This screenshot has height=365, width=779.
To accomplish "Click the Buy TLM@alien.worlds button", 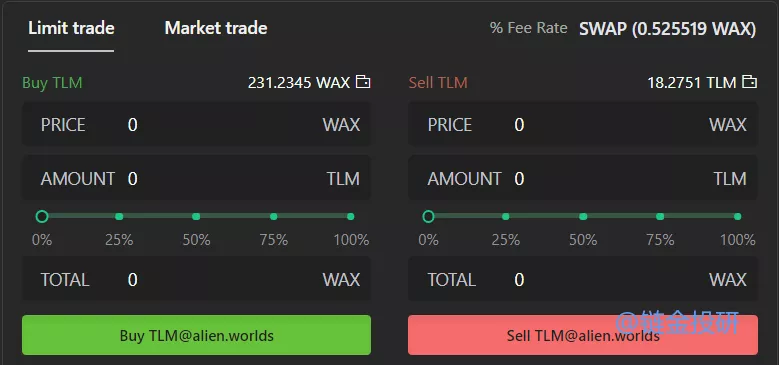I will coord(197,335).
